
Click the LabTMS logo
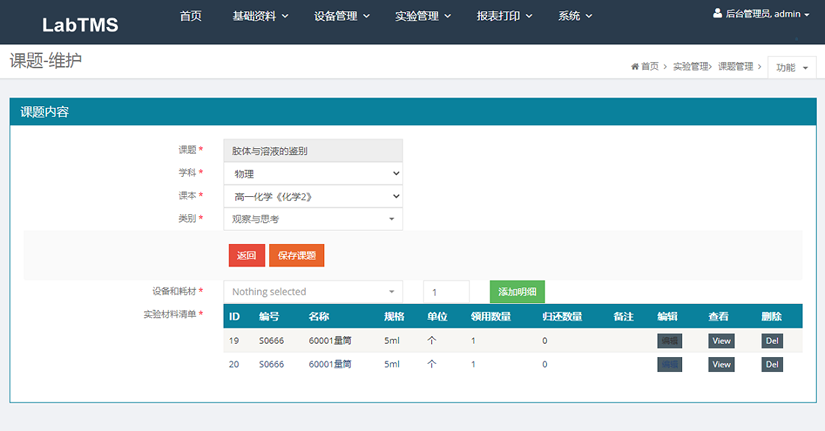(x=80, y=25)
